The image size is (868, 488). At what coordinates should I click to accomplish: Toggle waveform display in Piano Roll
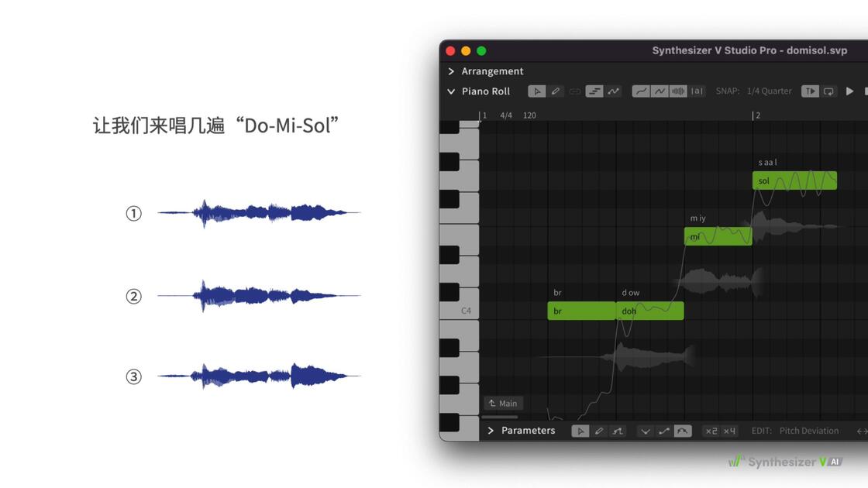coord(678,91)
